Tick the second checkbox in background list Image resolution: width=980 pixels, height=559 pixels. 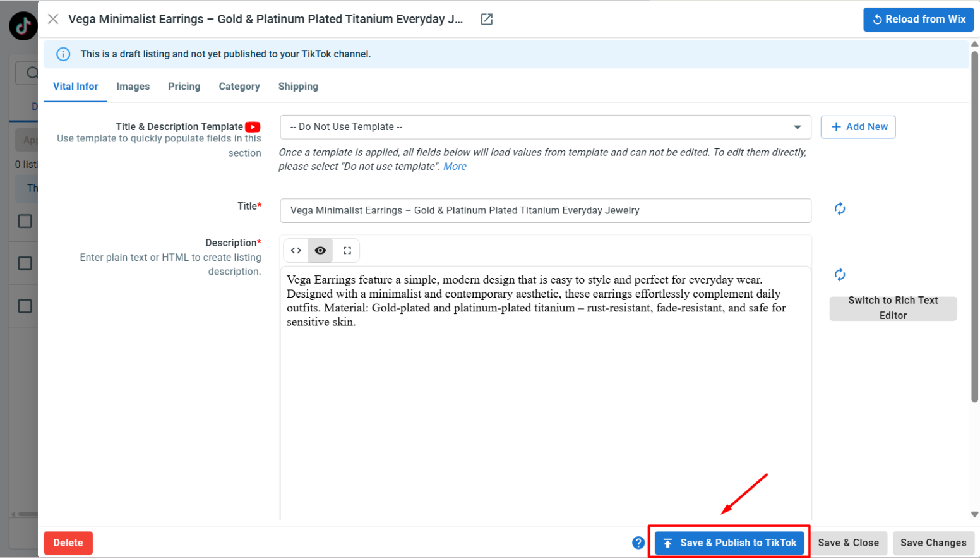[25, 263]
